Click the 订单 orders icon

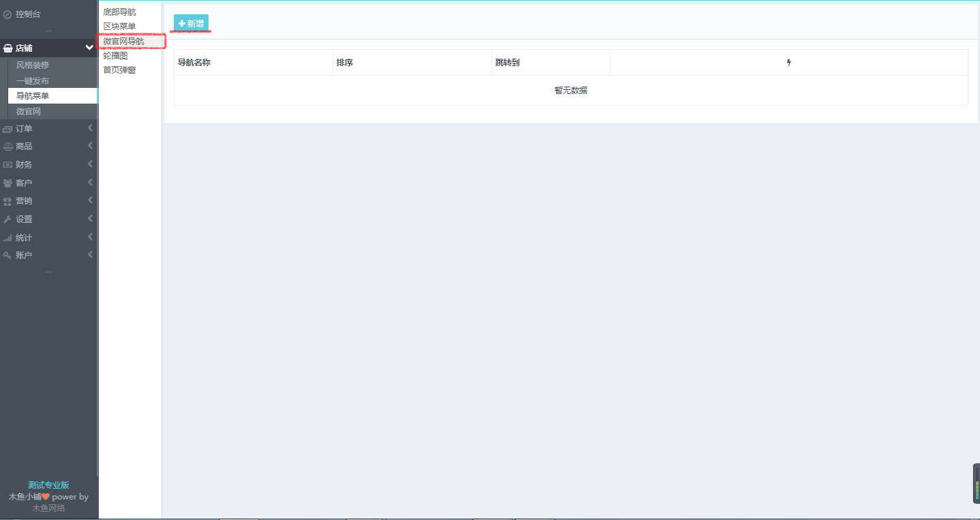click(x=7, y=129)
